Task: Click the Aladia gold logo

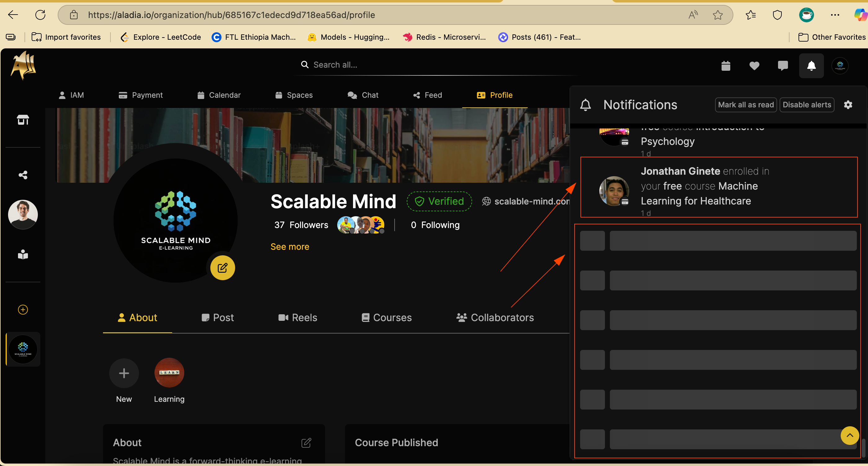Action: pos(23,65)
